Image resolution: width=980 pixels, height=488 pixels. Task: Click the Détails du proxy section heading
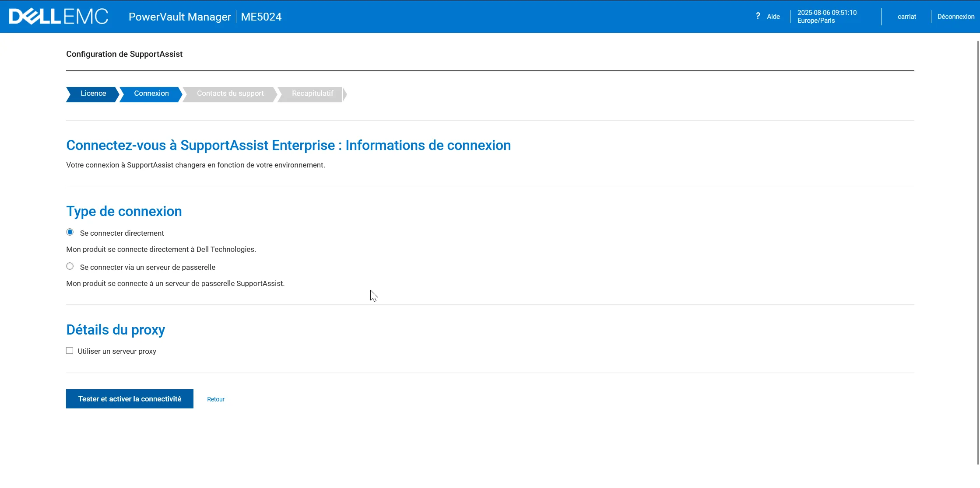pyautogui.click(x=116, y=330)
